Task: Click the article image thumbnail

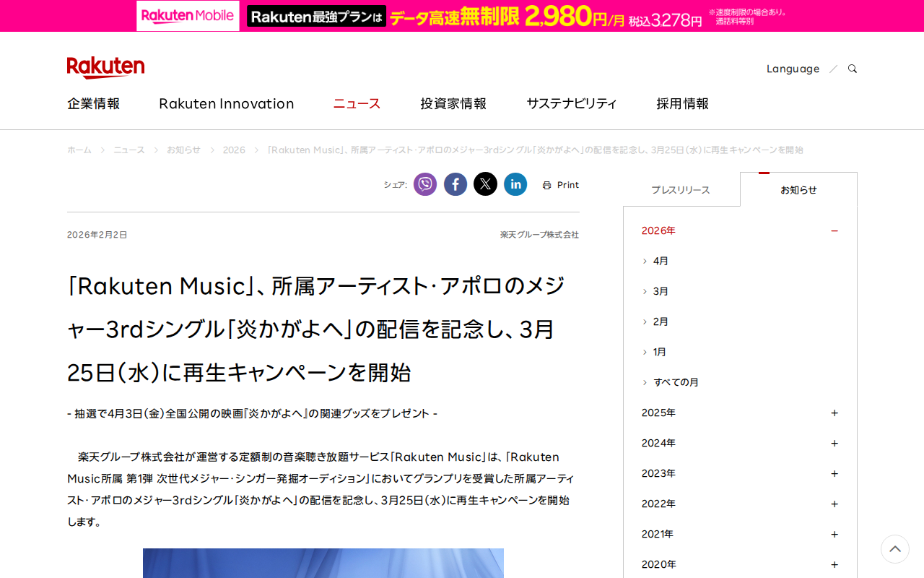Action: click(x=323, y=564)
